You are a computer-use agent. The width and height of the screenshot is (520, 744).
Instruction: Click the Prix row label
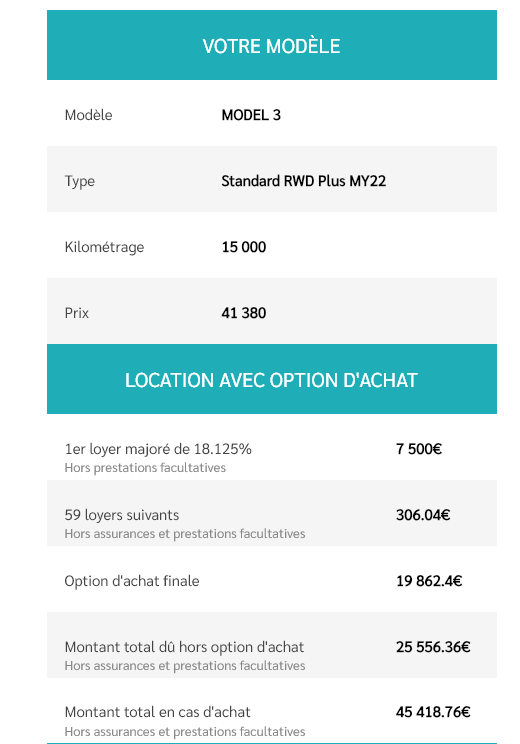point(77,313)
